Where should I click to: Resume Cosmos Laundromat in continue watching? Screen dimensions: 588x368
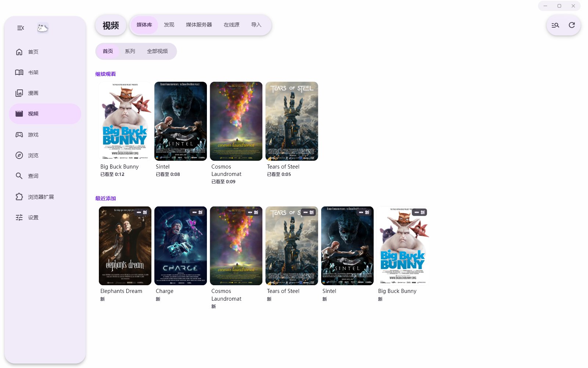click(236, 121)
